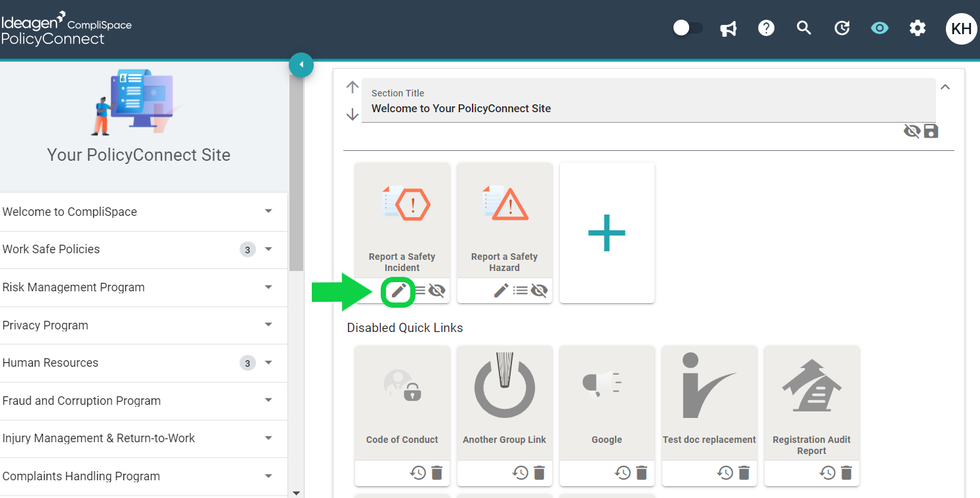Image resolution: width=980 pixels, height=498 pixels.
Task: Expand Work Safe Policies menu arrow
Action: click(268, 249)
